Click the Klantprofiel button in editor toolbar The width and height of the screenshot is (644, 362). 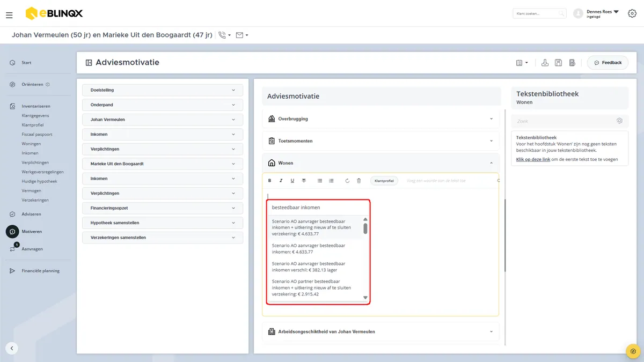(x=384, y=181)
